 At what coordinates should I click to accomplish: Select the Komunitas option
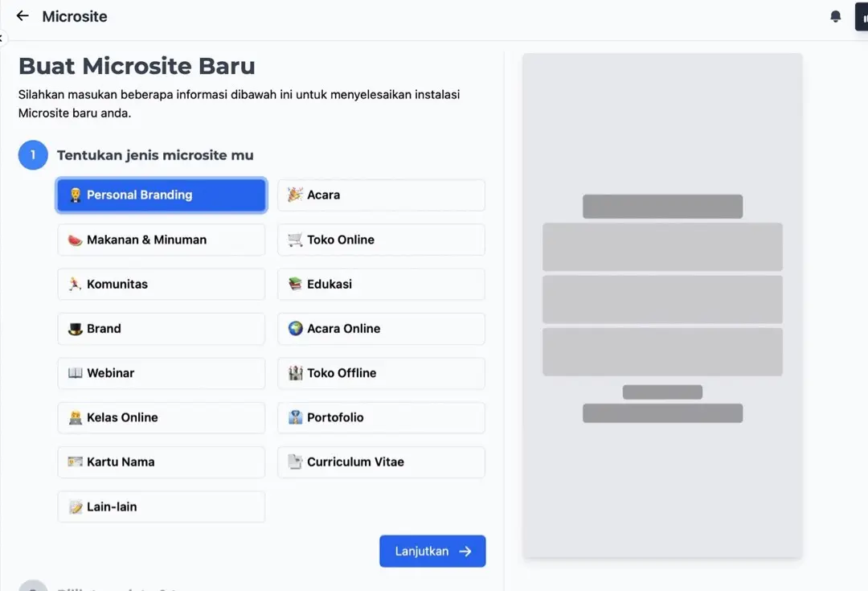[x=161, y=284]
